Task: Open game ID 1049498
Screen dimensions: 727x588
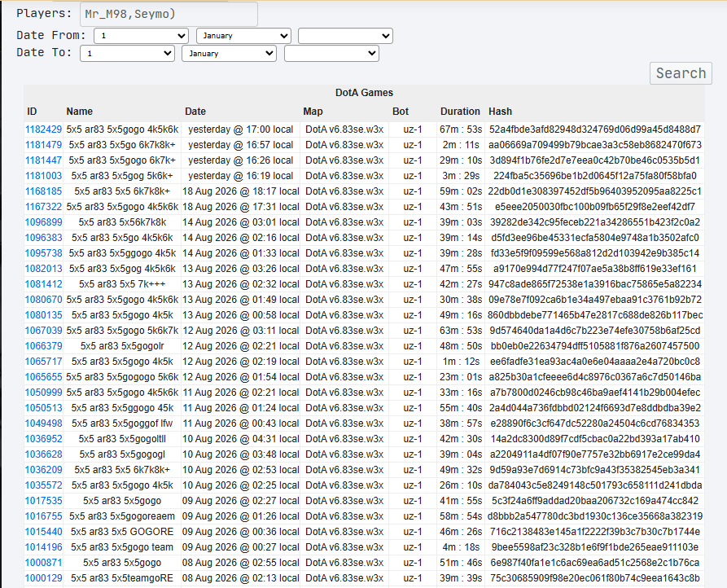Action: pyautogui.click(x=44, y=423)
